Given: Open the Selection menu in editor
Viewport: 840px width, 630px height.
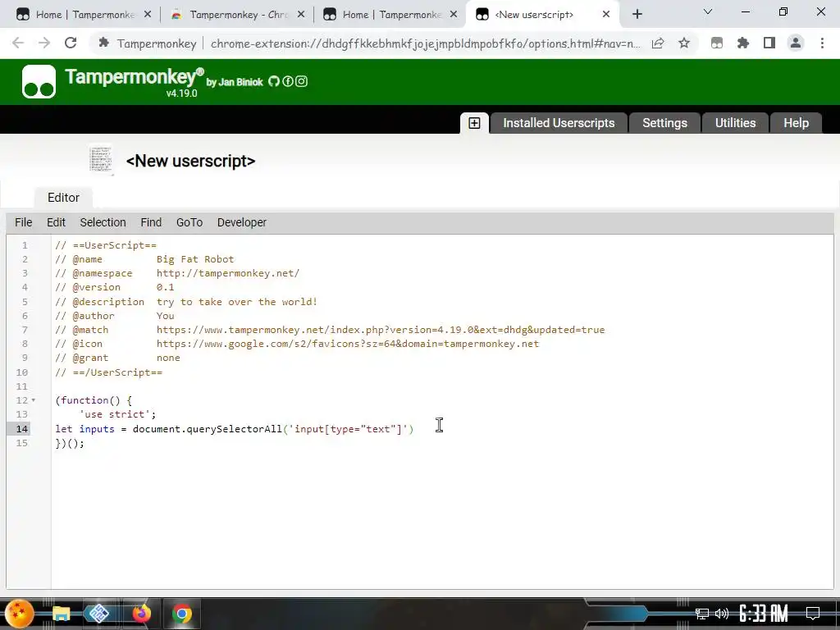Looking at the screenshot, I should [x=103, y=222].
